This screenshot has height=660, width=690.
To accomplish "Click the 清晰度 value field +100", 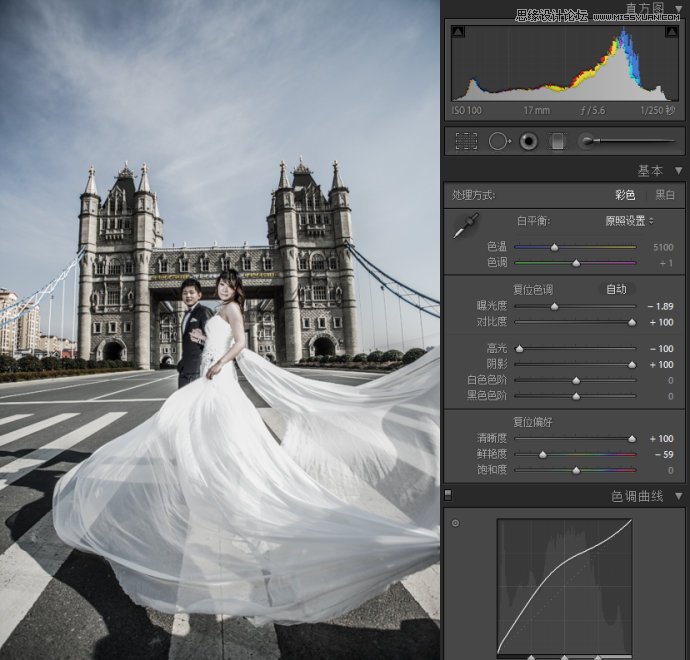I will (661, 439).
